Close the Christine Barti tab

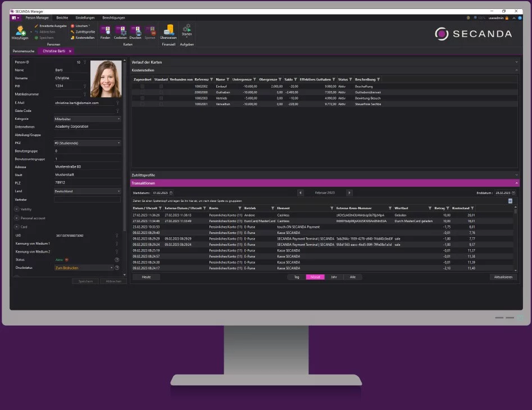[70, 51]
